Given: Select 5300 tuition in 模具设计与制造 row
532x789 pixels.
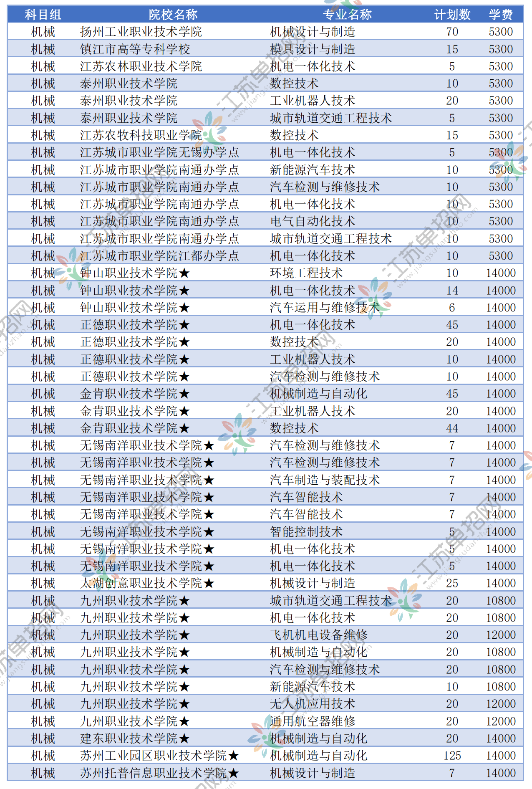Looking at the screenshot, I should coord(501,49).
